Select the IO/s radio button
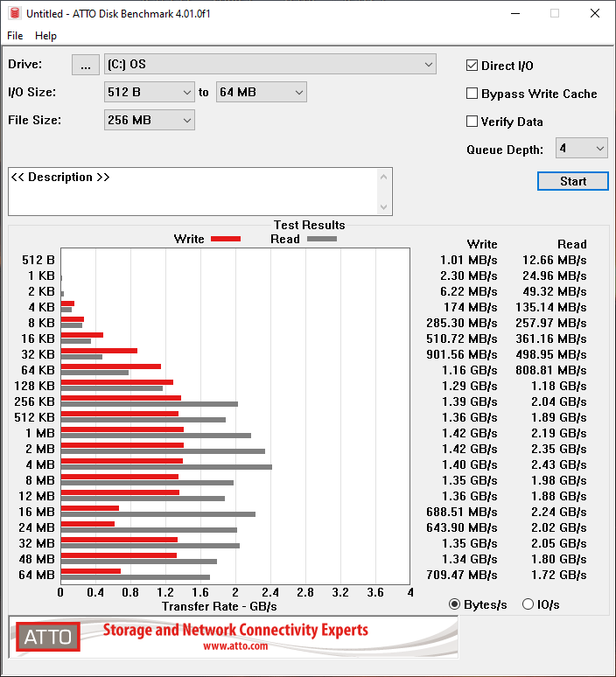616x677 pixels. click(x=528, y=604)
